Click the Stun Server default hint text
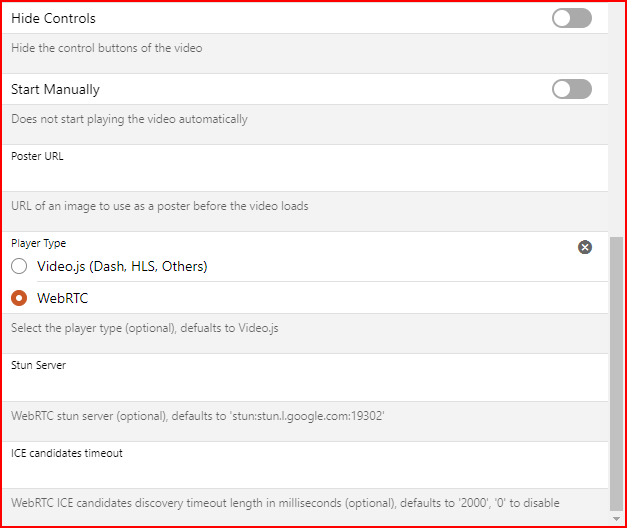The image size is (627, 528). tap(198, 415)
